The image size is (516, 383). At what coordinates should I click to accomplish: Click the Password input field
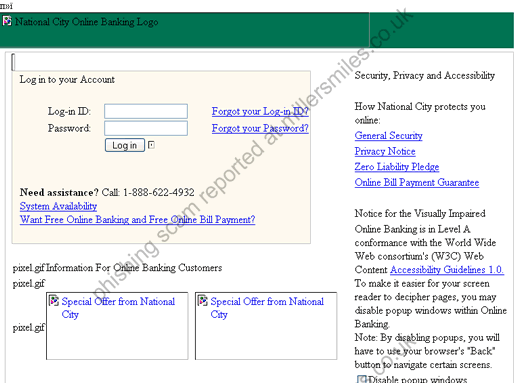(146, 128)
